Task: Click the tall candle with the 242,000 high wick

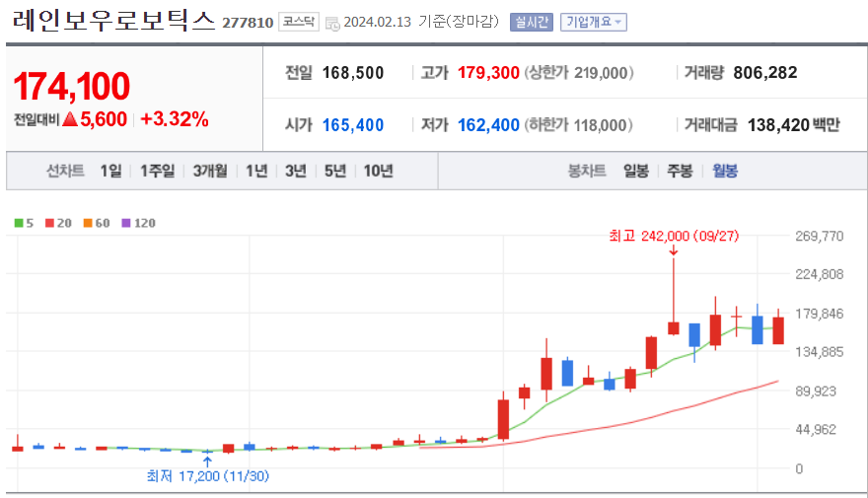Action: (x=673, y=327)
